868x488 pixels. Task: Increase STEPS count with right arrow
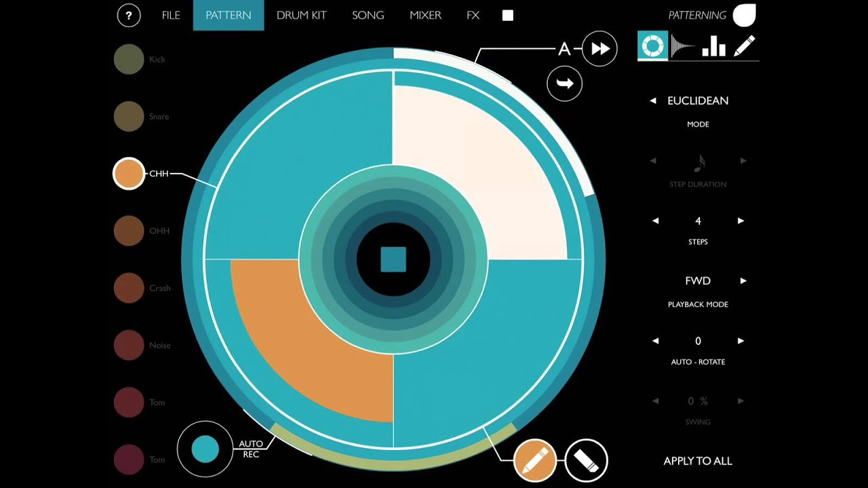(741, 221)
